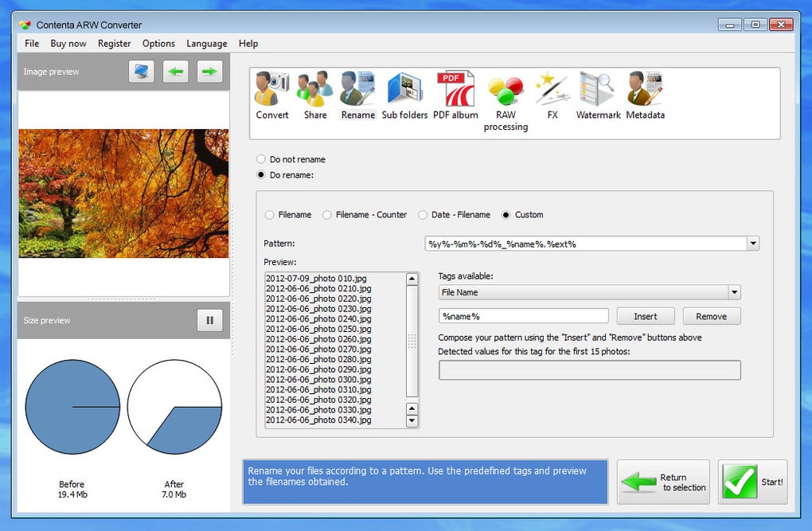Select the Share tool icon

point(315,96)
